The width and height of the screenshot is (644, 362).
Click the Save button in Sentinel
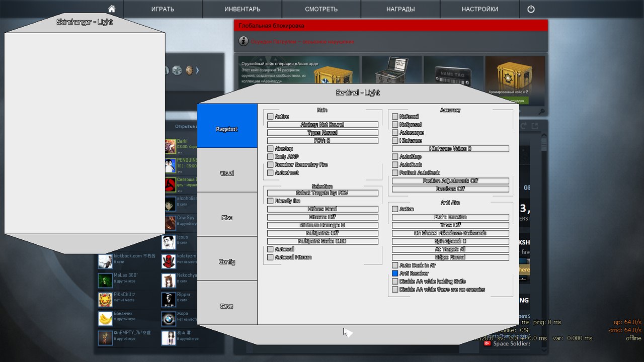tap(227, 306)
